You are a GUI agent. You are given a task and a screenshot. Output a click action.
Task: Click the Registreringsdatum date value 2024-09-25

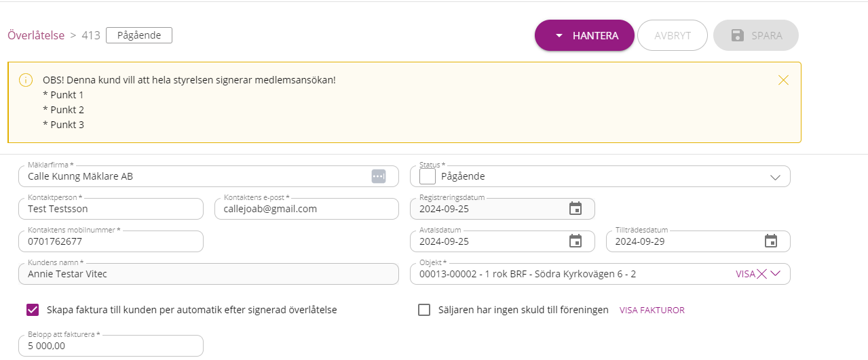click(444, 209)
